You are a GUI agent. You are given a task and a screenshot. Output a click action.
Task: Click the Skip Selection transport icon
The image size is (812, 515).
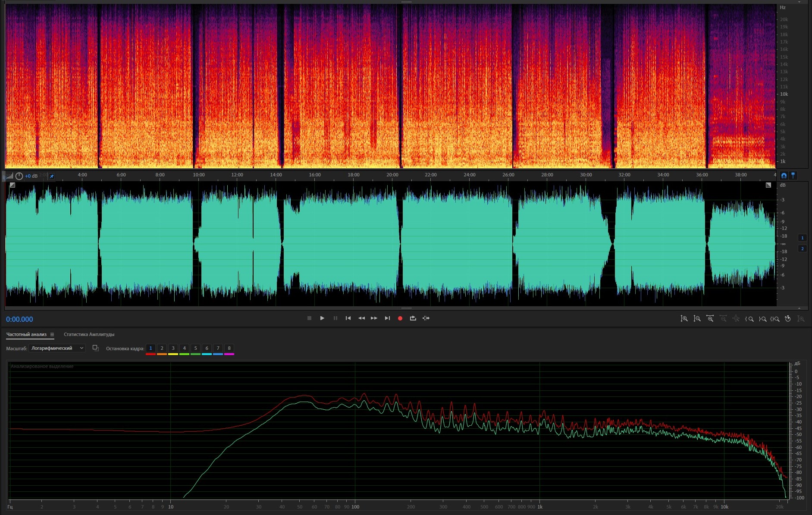point(426,318)
